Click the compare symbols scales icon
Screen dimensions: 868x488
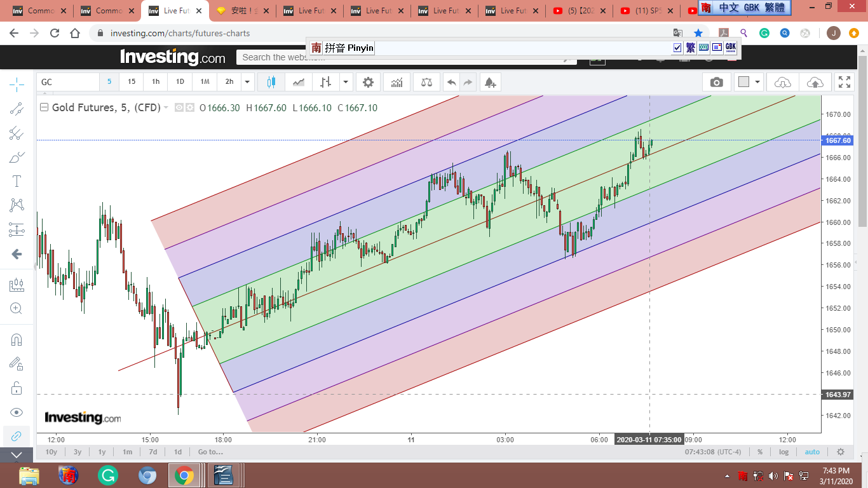pos(426,82)
